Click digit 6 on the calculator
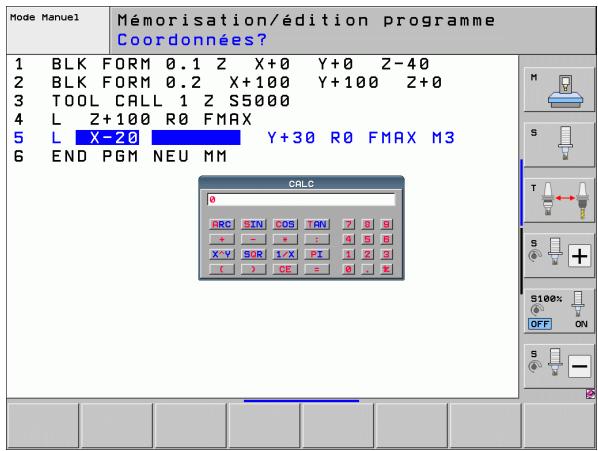This screenshot has width=598, height=451. point(386,239)
